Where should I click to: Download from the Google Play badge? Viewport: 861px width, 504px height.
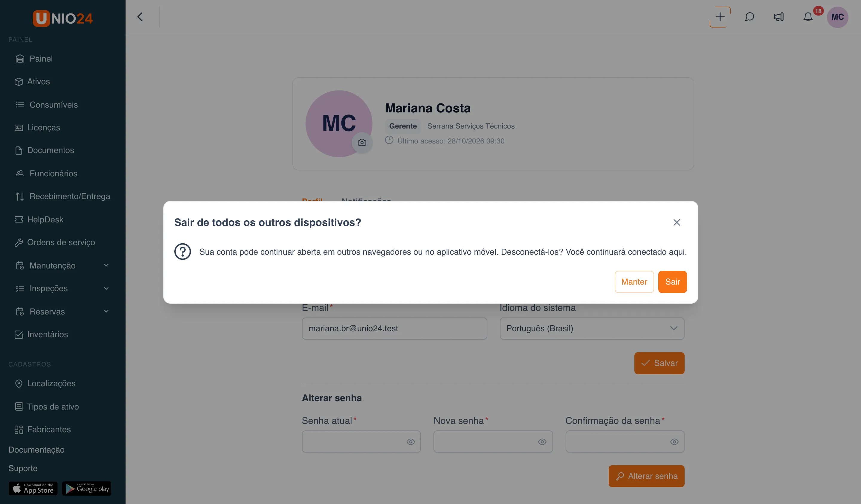pyautogui.click(x=87, y=488)
